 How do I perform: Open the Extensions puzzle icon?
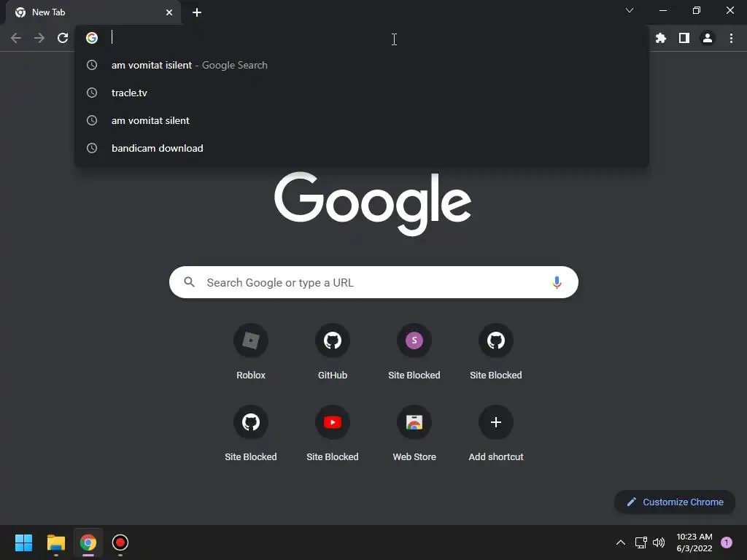pos(661,38)
